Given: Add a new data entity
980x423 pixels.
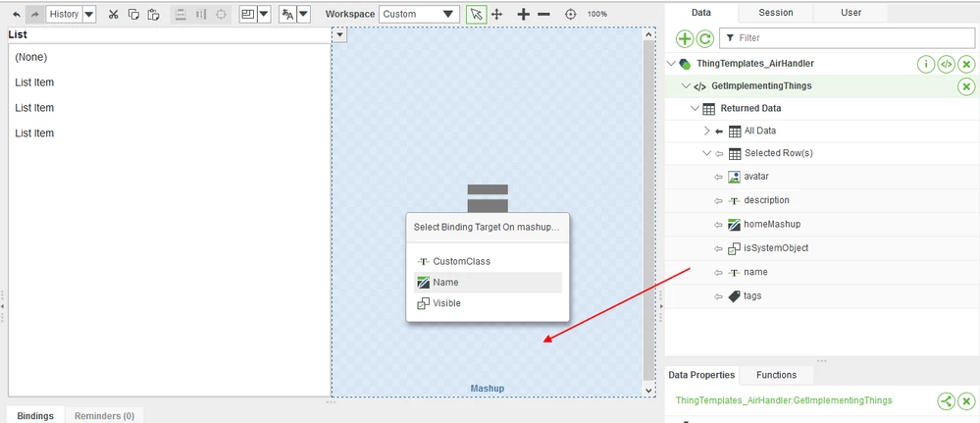Looking at the screenshot, I should click(x=685, y=39).
